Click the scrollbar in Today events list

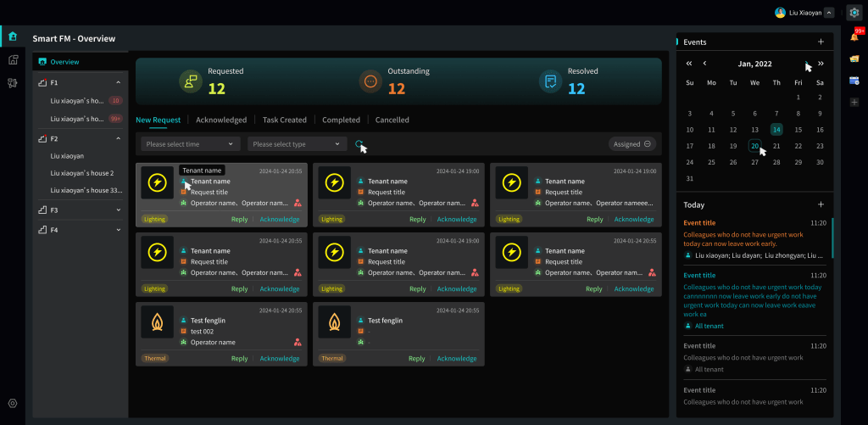(x=832, y=238)
